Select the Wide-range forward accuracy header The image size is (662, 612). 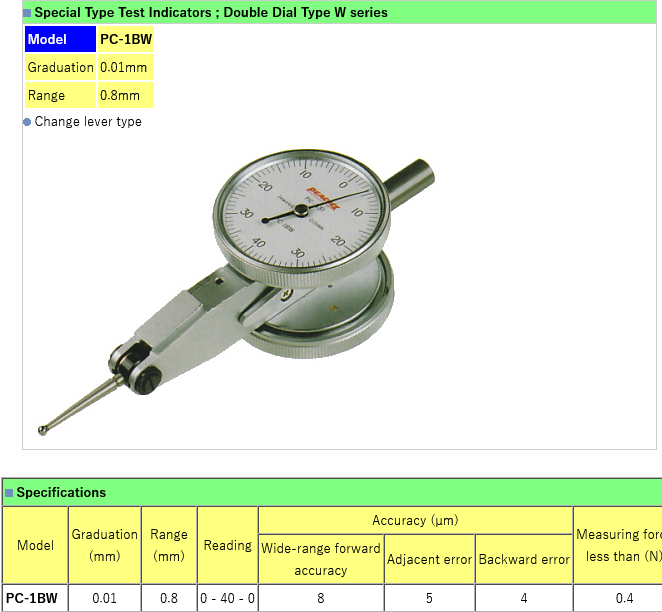pyautogui.click(x=321, y=559)
